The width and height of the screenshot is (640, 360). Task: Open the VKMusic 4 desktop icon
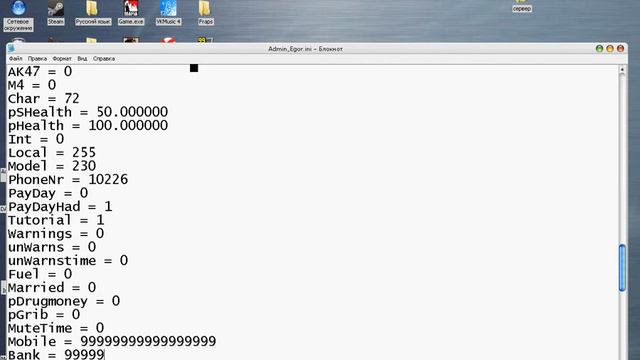coord(168,13)
